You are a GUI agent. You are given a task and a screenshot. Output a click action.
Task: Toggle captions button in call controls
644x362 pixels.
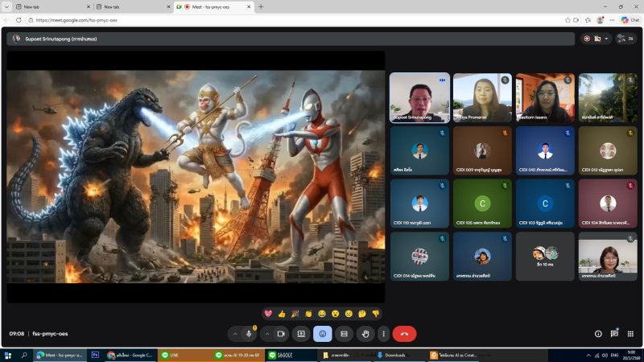(344, 333)
